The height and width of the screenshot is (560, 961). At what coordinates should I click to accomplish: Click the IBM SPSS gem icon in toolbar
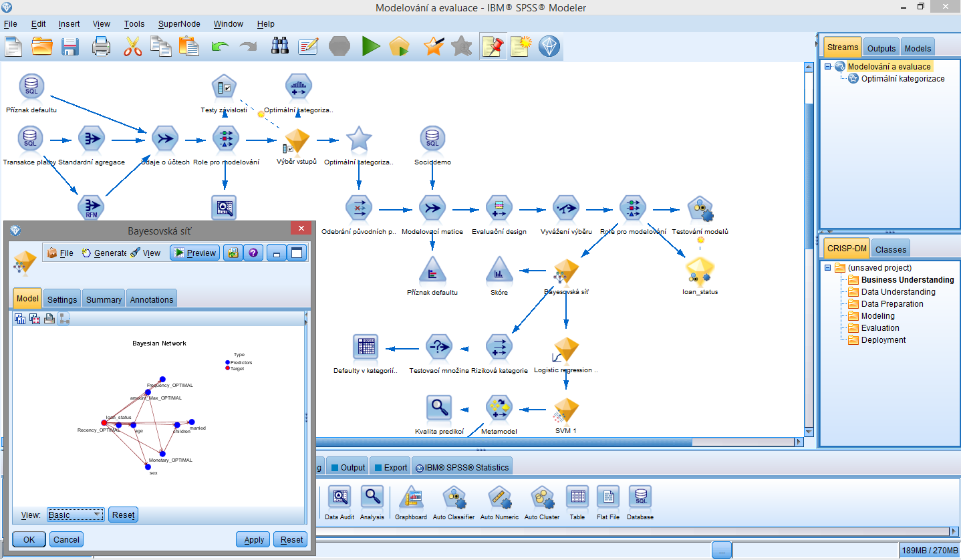549,46
